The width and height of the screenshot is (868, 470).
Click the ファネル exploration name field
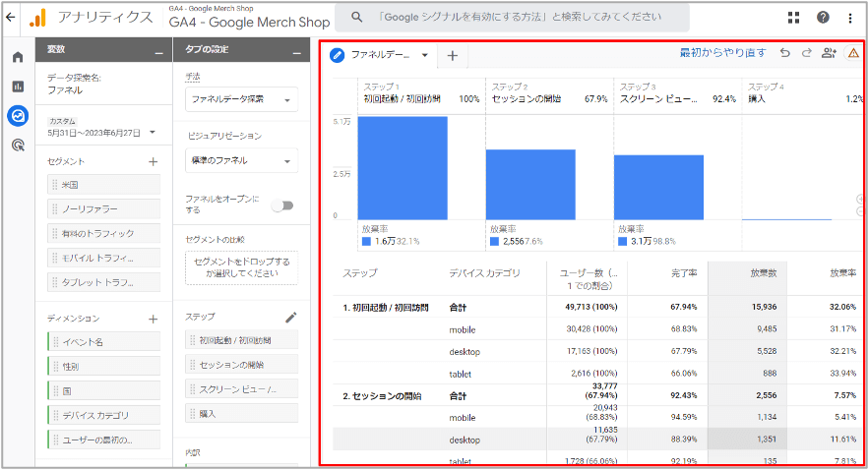[x=65, y=90]
